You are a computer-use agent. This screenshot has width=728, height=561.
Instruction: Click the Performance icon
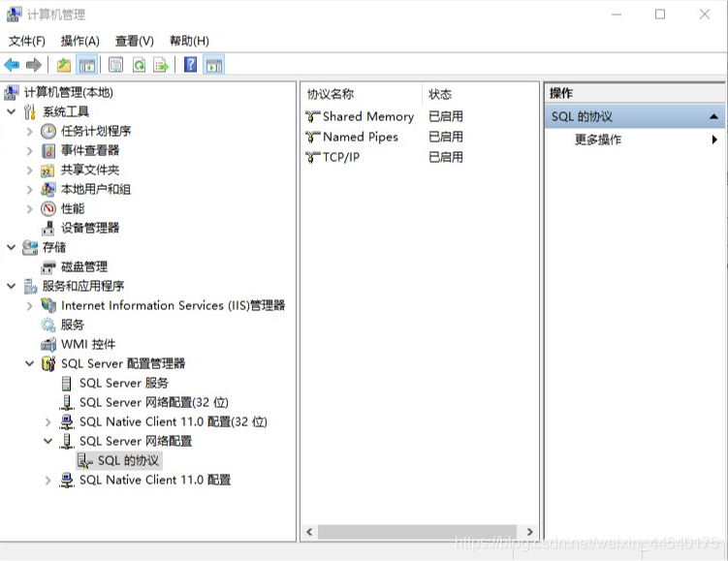pyautogui.click(x=48, y=209)
